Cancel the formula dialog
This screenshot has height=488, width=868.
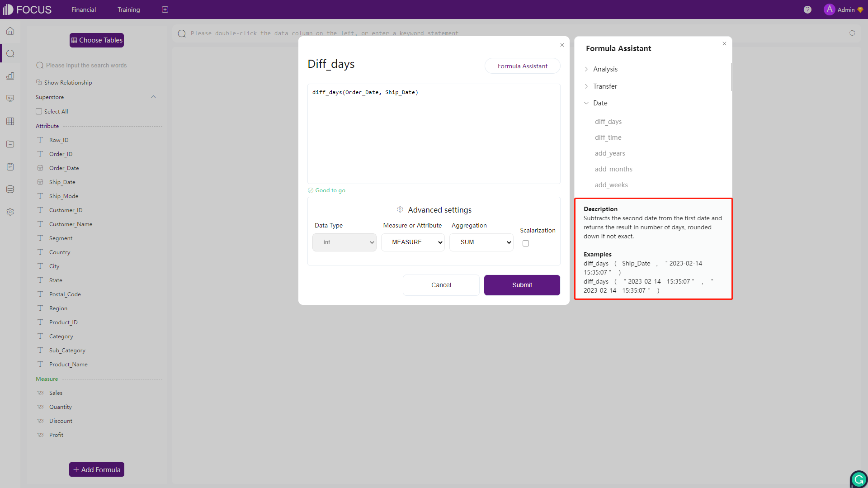coord(441,285)
